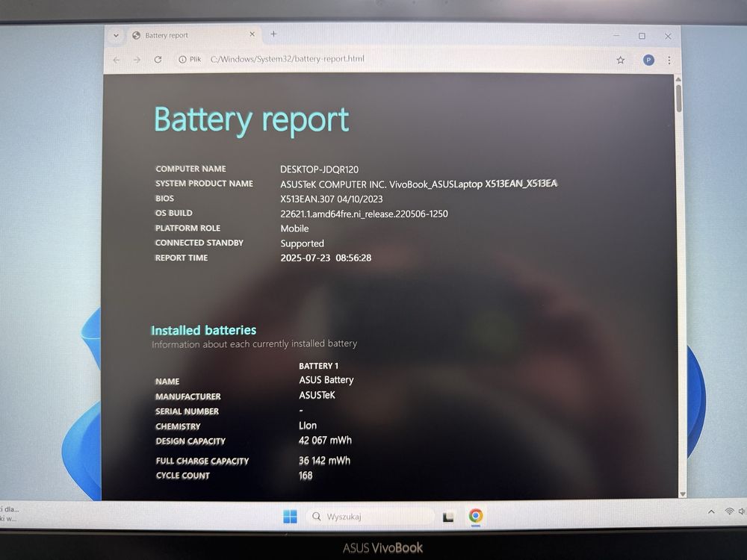Open the Chrome profile avatar menu

click(x=648, y=60)
